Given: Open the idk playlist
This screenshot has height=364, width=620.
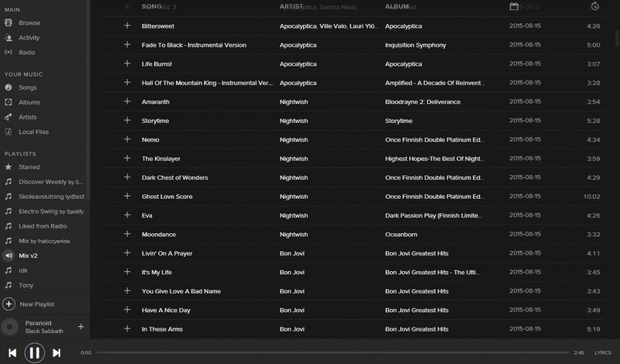Looking at the screenshot, I should [x=23, y=270].
